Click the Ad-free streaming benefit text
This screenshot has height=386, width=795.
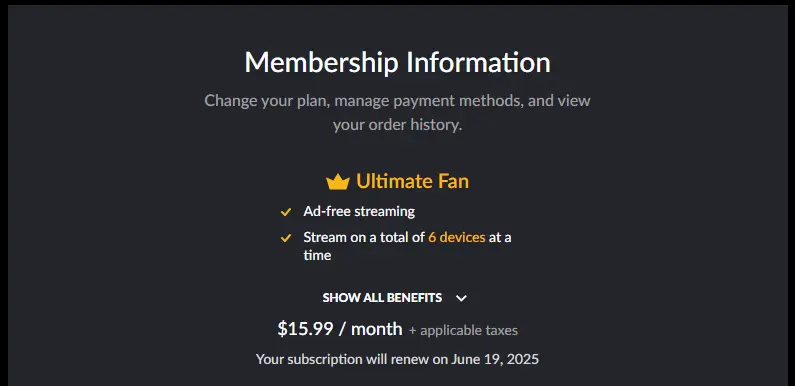pos(359,212)
